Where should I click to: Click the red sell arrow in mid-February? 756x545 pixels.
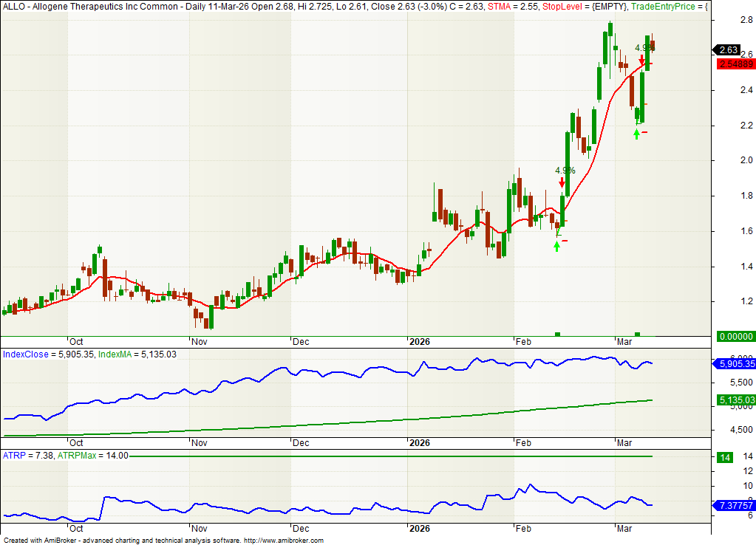click(x=562, y=182)
